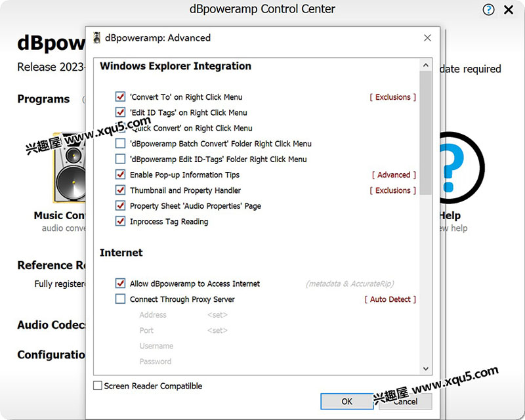Click Auto Detect proxy link
Image resolution: width=525 pixels, height=420 pixels.
click(390, 299)
